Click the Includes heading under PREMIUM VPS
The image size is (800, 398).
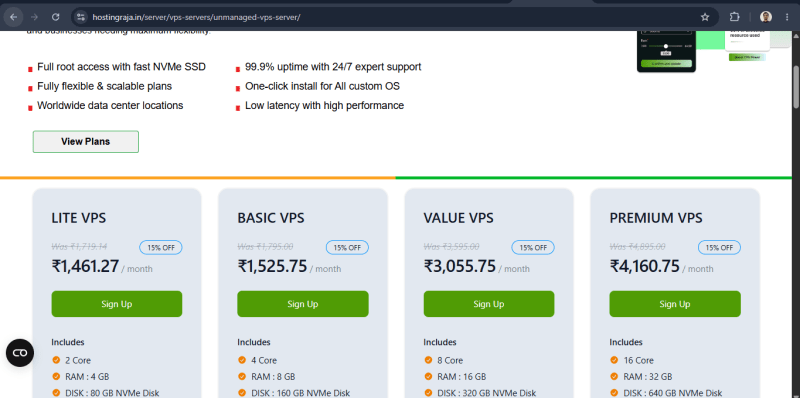tap(626, 342)
